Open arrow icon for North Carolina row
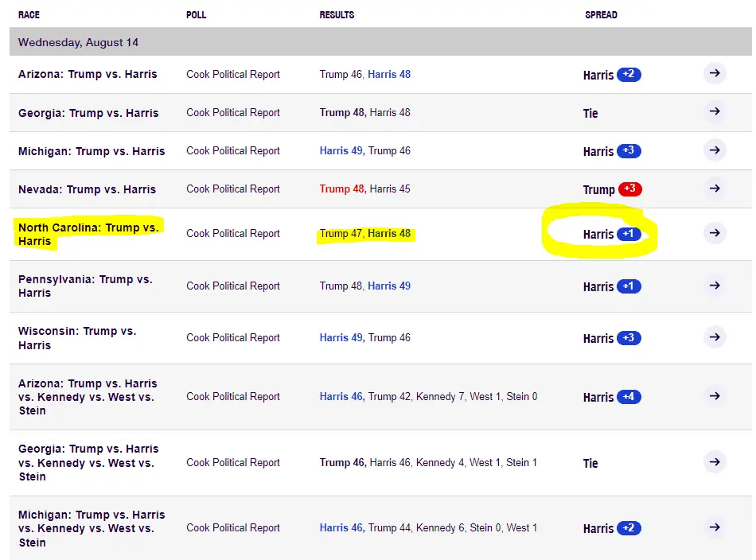756x560 pixels. (x=715, y=233)
